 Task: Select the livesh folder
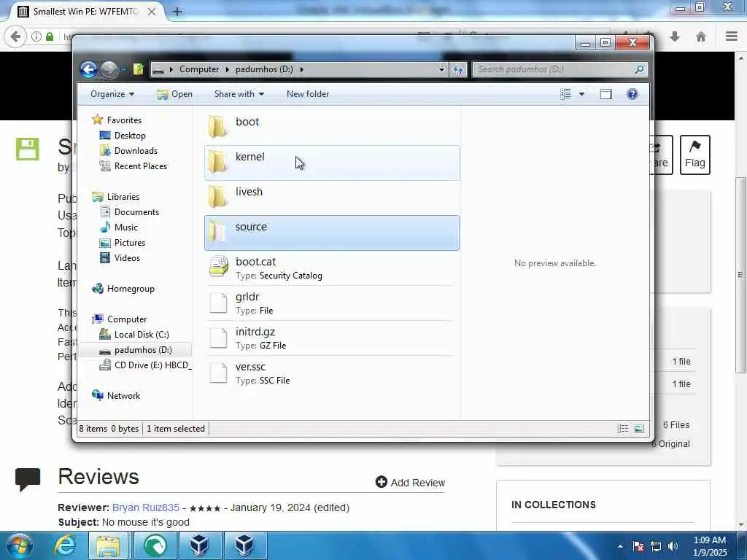(x=332, y=198)
